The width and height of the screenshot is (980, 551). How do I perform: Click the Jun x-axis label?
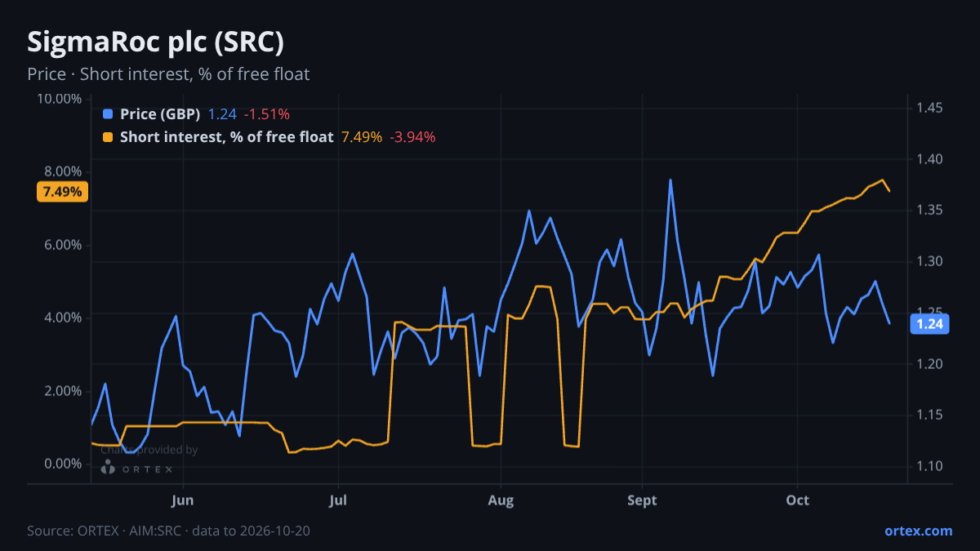(183, 500)
